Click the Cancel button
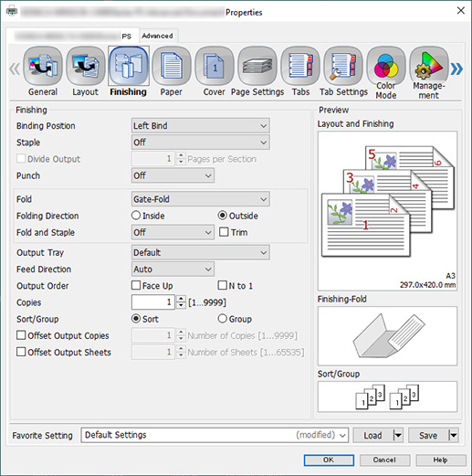 pyautogui.click(x=384, y=460)
